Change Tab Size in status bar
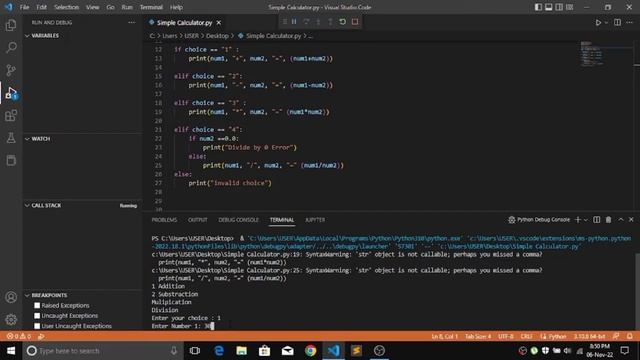The height and width of the screenshot is (360, 640). tap(478, 336)
